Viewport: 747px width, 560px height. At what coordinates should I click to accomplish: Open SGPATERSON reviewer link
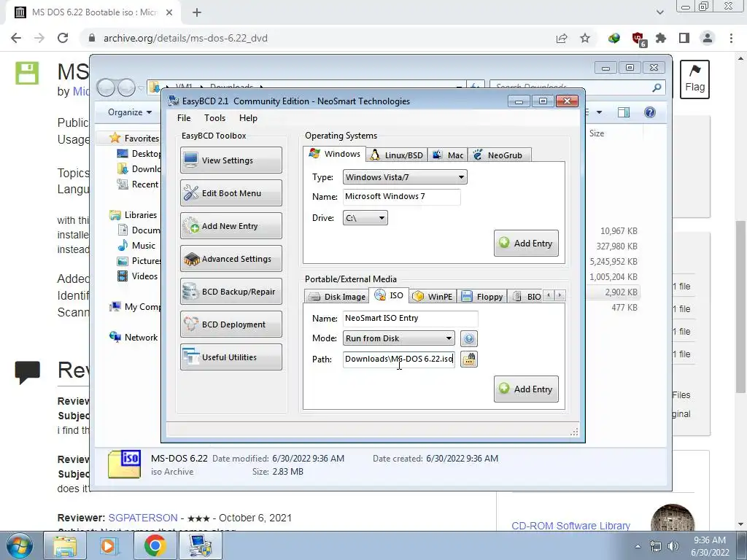point(143,518)
